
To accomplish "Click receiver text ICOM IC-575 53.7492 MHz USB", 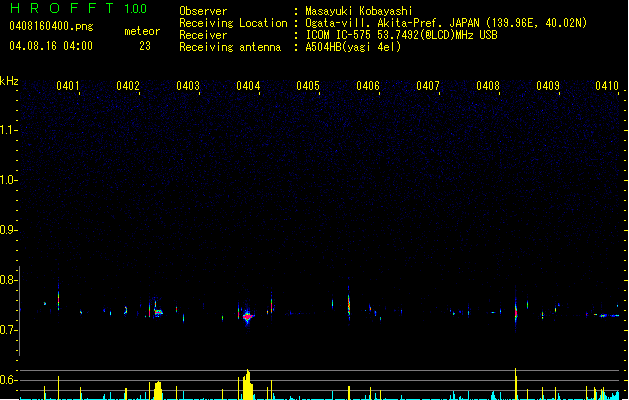I will [402, 35].
